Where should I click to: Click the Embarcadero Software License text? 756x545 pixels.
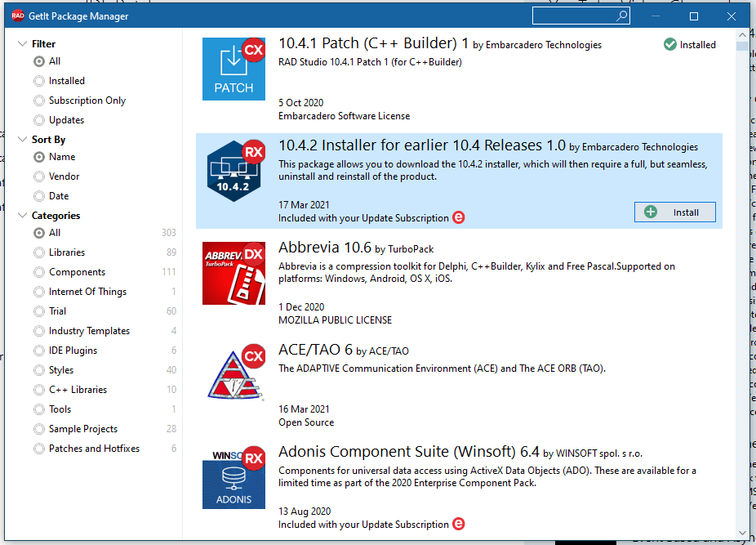click(345, 116)
